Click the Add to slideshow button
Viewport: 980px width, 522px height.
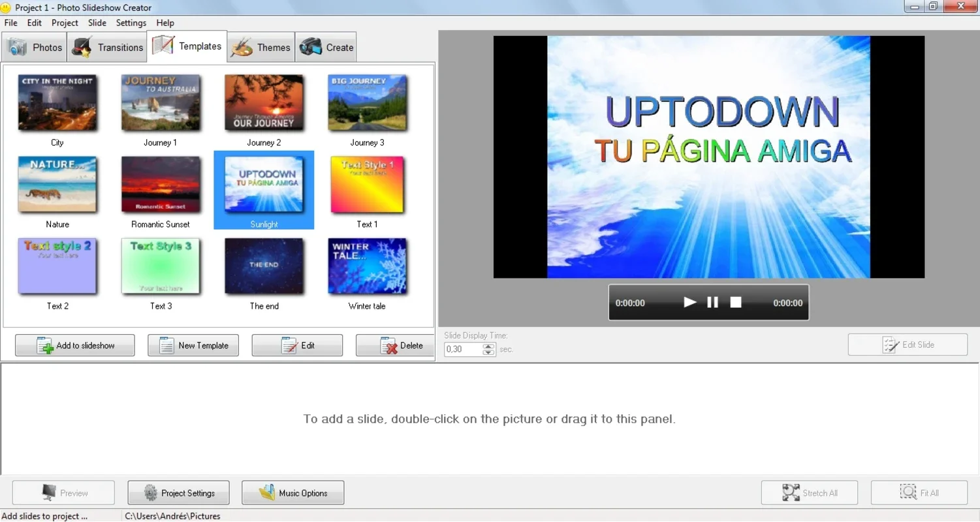click(75, 345)
